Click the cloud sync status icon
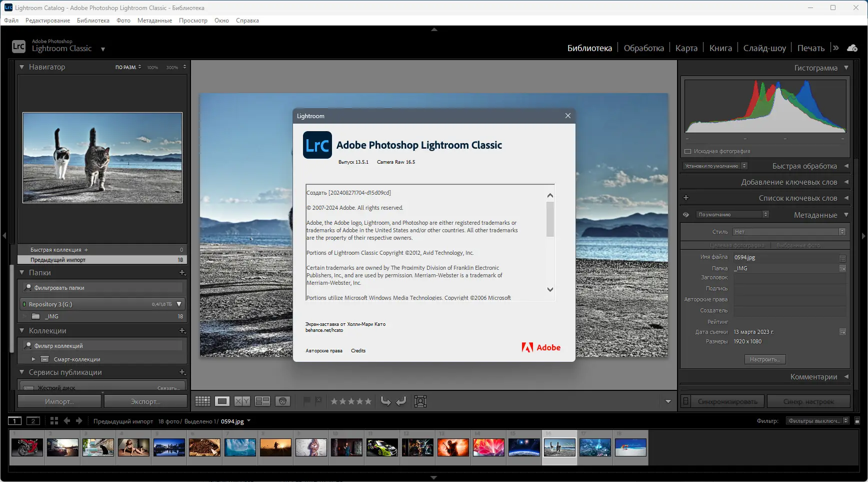The image size is (868, 482). click(x=852, y=48)
